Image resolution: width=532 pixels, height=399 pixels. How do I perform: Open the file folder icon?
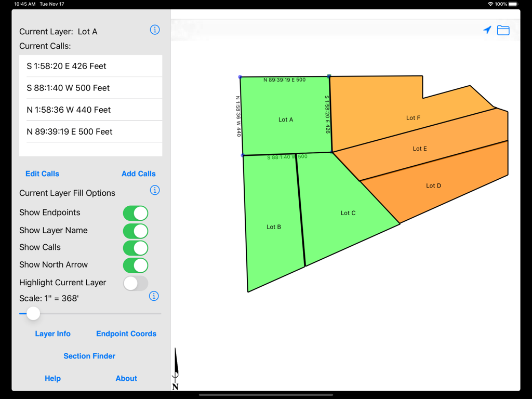[x=503, y=30]
